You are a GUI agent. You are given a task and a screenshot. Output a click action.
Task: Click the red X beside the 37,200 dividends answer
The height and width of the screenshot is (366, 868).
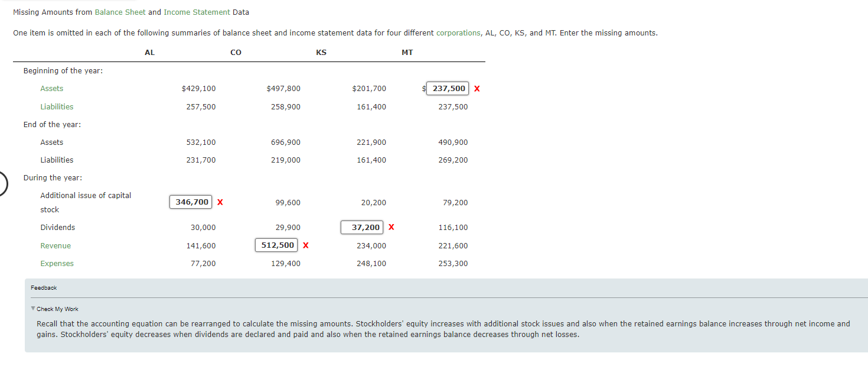(x=390, y=227)
